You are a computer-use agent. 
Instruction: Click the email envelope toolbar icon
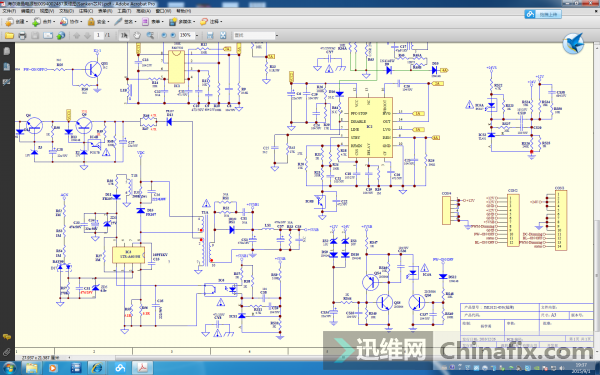tap(48, 36)
